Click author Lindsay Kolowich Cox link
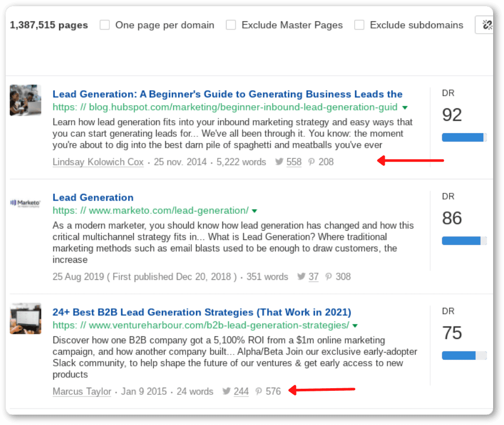 98,162
